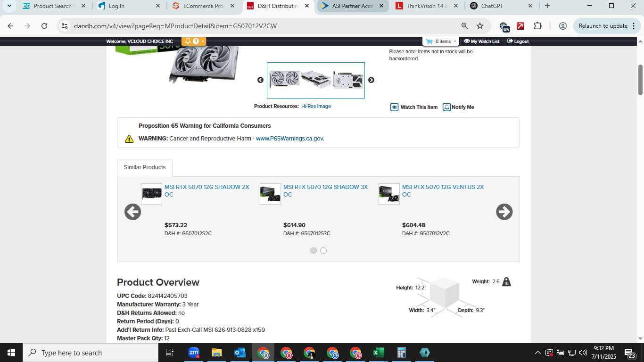Switch to the ECommerce Pro tab
The height and width of the screenshot is (362, 644).
(x=204, y=6)
